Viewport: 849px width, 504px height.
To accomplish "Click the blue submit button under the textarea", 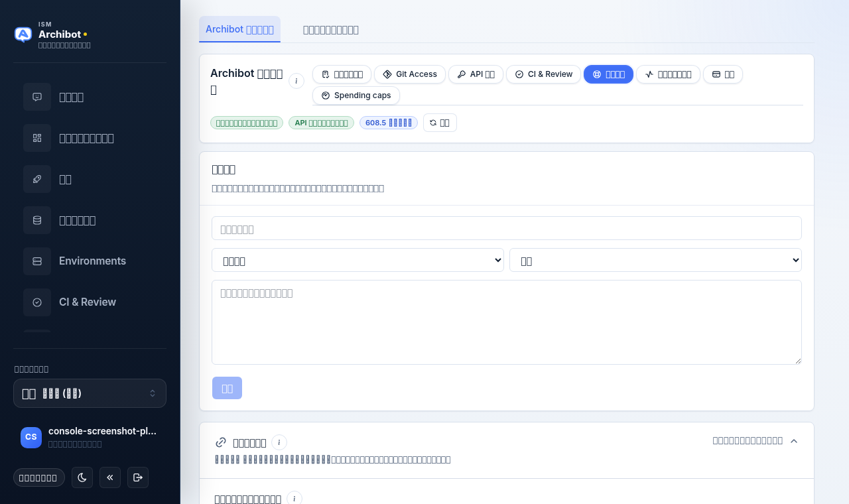I will tap(227, 388).
